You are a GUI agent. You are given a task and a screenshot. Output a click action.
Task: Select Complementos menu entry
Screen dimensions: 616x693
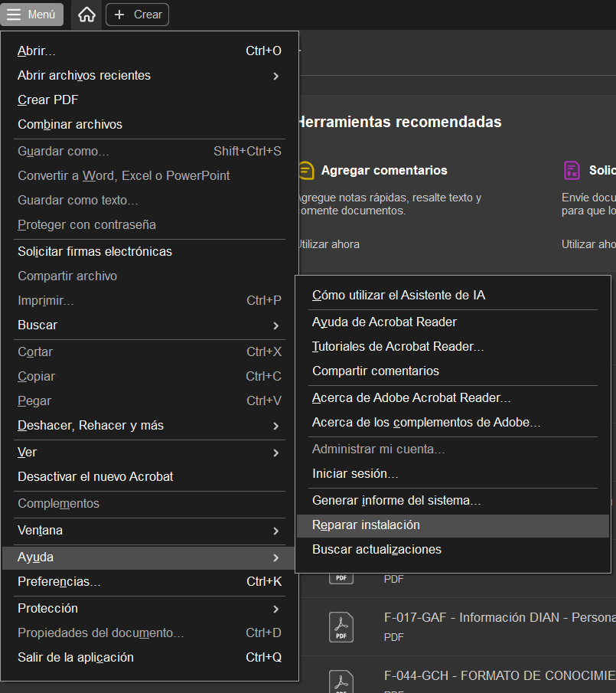coord(149,504)
